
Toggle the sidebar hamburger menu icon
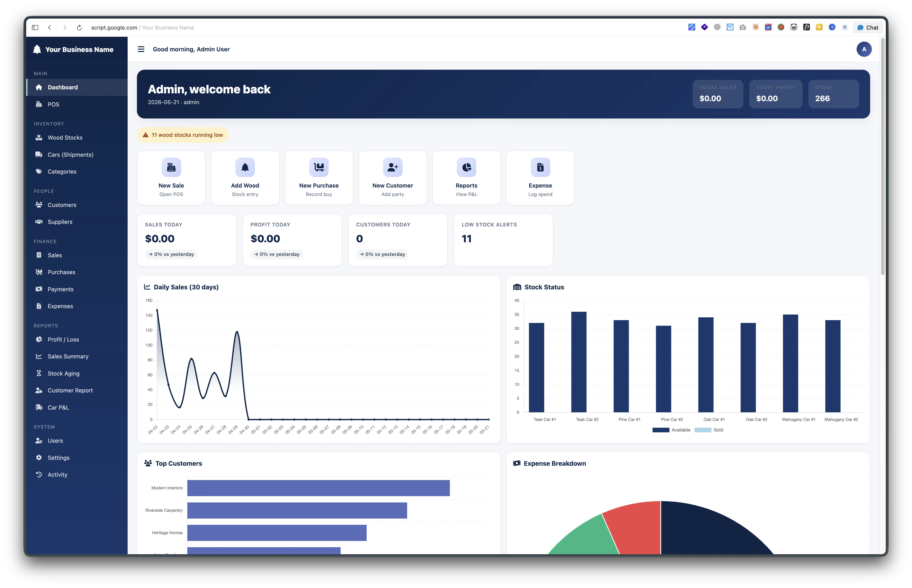pos(141,49)
